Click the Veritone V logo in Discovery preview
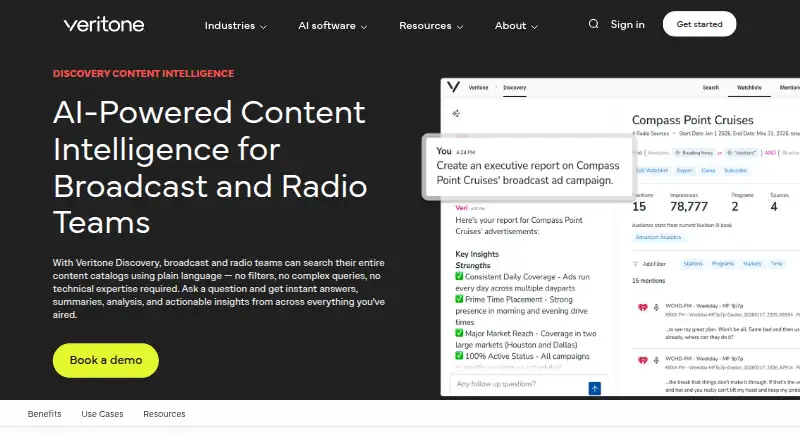 pyautogui.click(x=454, y=87)
